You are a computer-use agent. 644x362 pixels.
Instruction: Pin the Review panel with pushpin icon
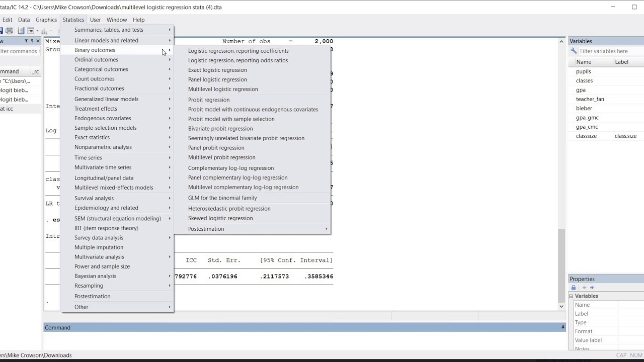tap(32, 41)
